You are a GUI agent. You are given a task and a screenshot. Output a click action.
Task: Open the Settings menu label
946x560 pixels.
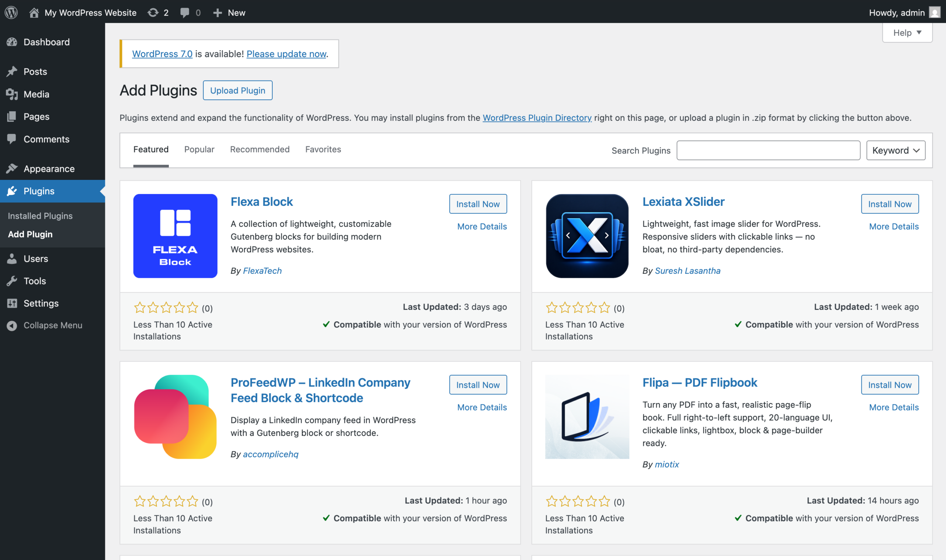(x=41, y=303)
